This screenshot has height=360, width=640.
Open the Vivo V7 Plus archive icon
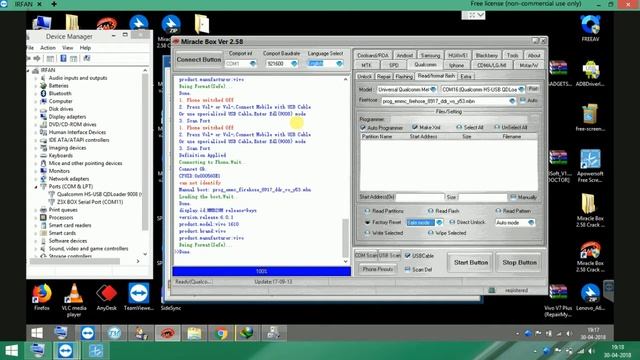point(558,300)
